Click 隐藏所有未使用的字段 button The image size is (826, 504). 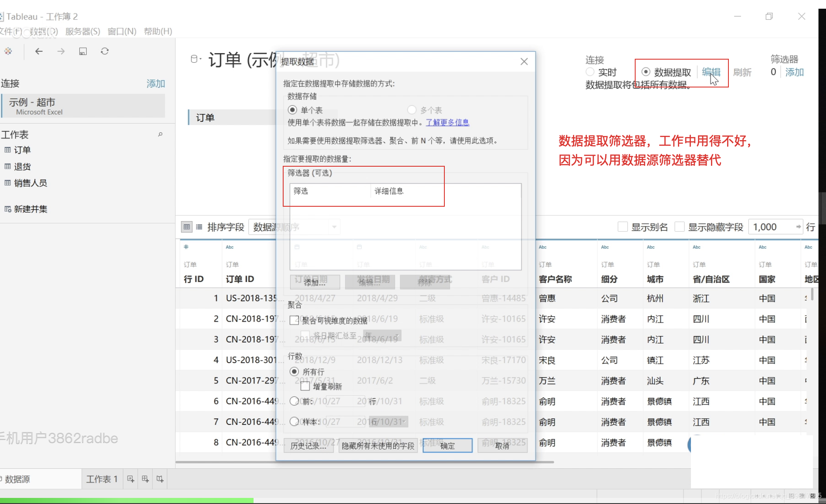(x=378, y=446)
